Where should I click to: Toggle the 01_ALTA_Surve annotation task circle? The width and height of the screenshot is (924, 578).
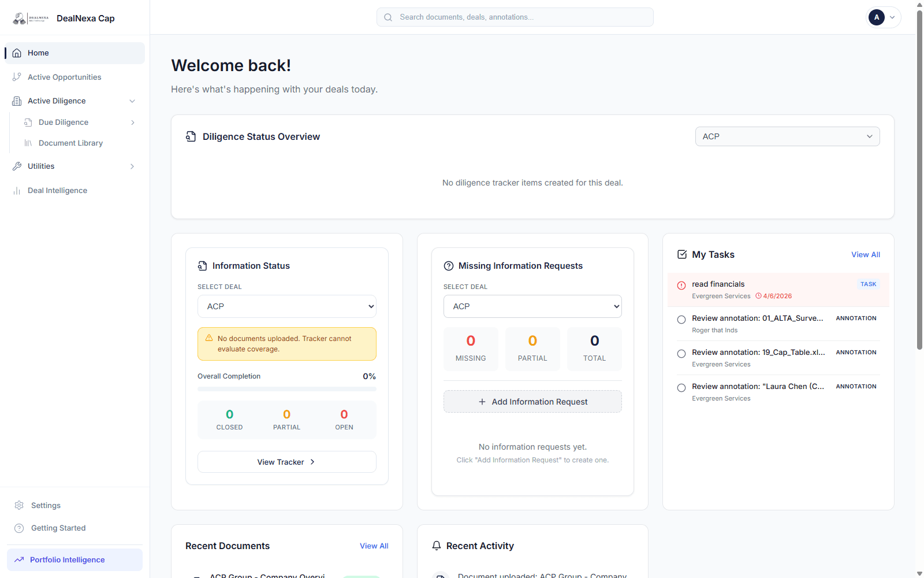(681, 320)
